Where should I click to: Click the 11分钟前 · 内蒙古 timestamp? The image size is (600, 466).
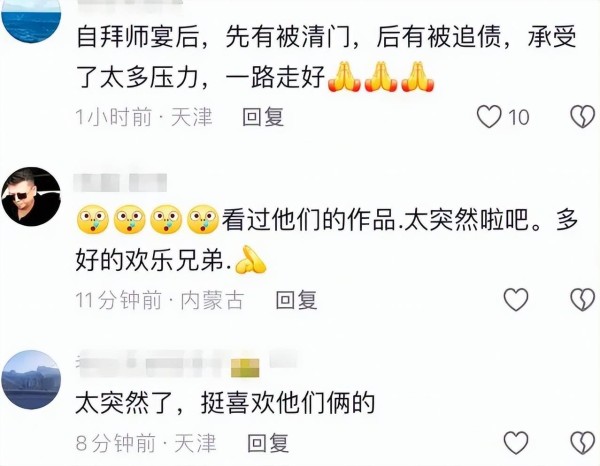[x=160, y=300]
